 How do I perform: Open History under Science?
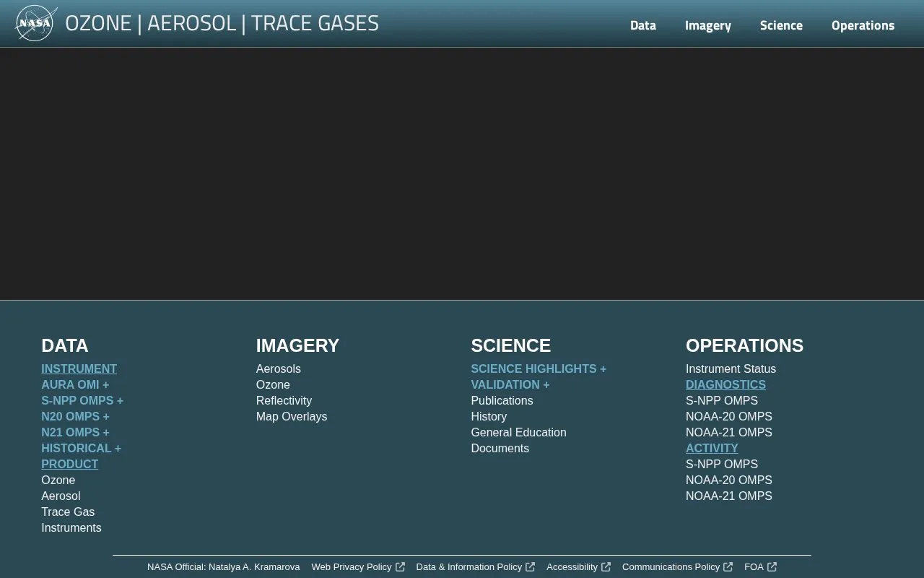pos(489,417)
